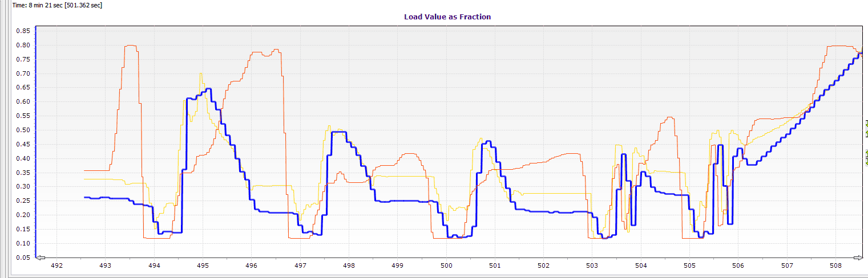
Task: Click the 0.85 y-axis label
Action: tap(23, 31)
